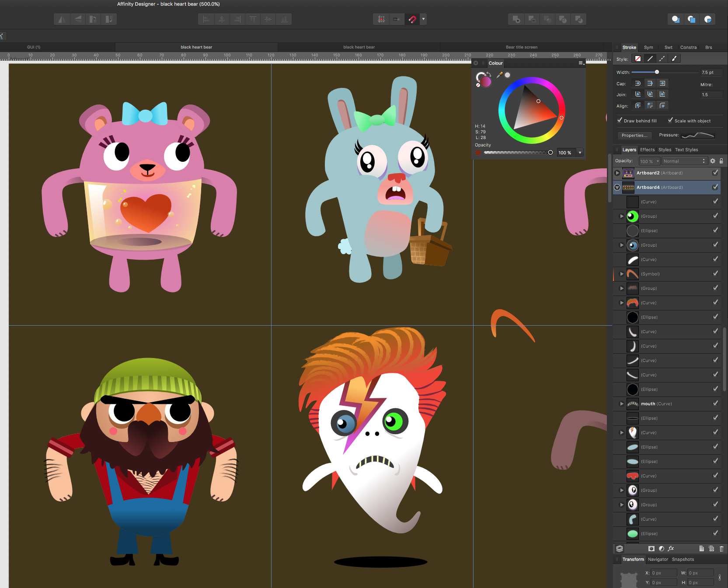Hide the Artboard4 layer via its checkmark
This screenshot has height=588, width=728.
(x=715, y=187)
